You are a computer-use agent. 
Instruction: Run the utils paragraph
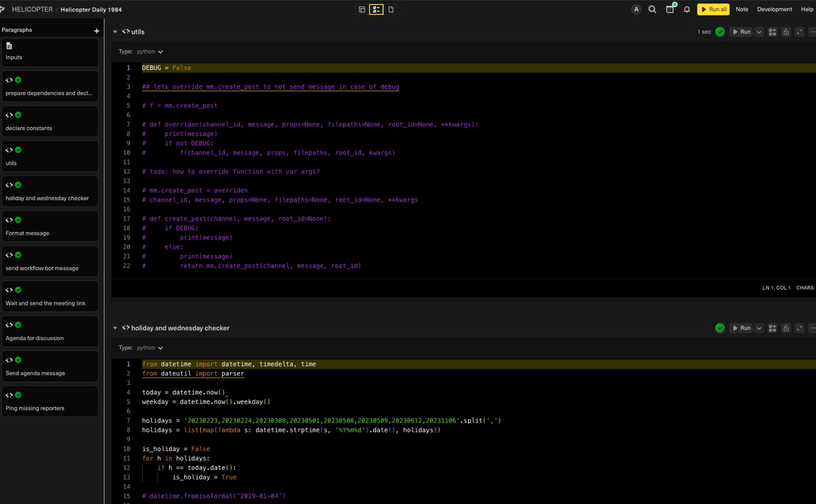741,32
